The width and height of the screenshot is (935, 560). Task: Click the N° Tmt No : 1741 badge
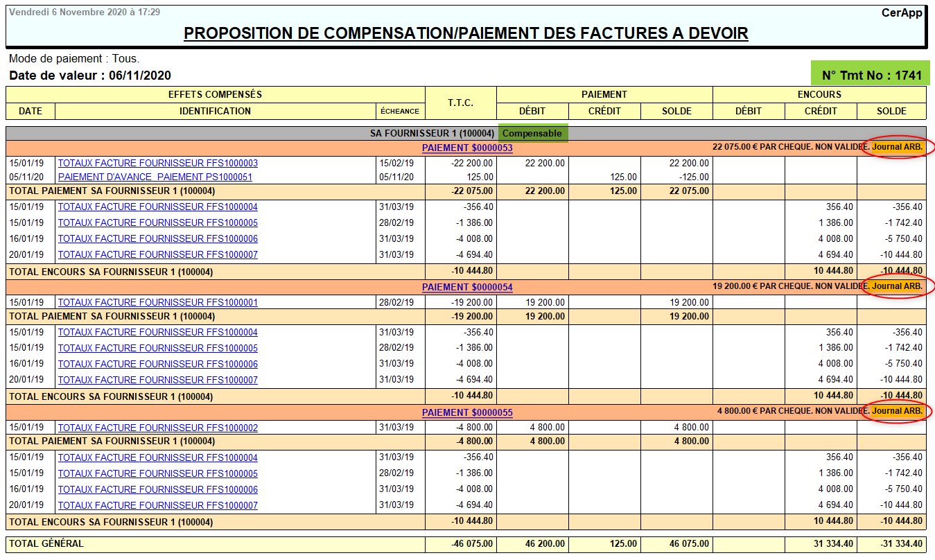pos(871,75)
